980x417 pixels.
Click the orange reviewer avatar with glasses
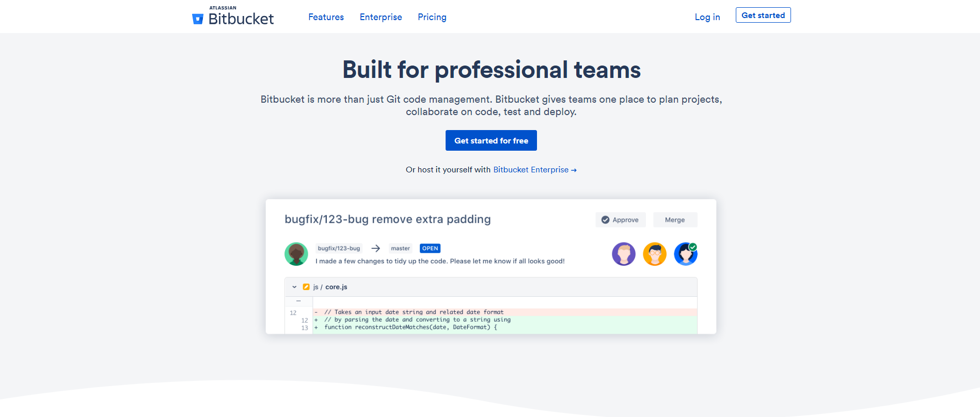coord(655,254)
